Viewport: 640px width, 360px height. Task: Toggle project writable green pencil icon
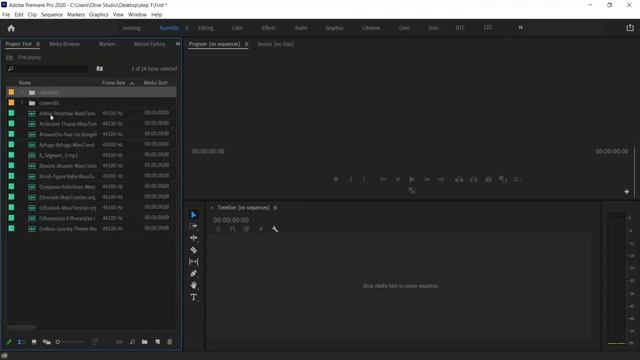[x=9, y=342]
